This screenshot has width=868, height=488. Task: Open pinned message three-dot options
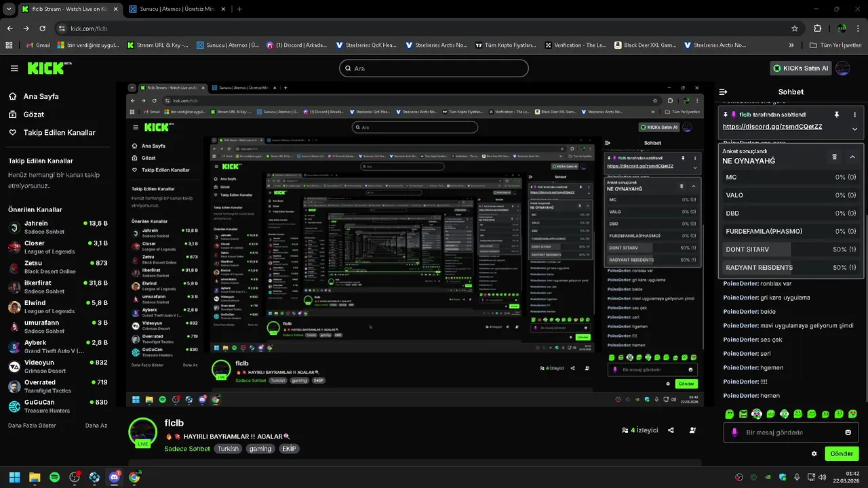854,115
